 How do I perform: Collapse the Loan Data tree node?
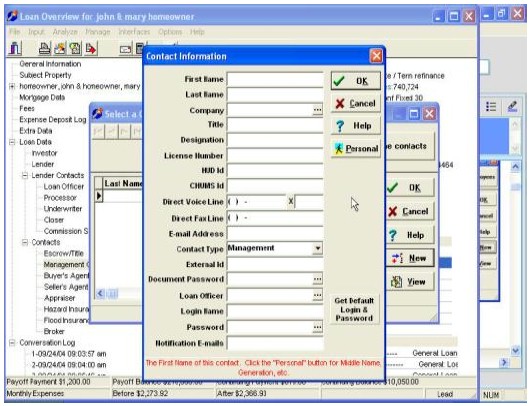pos(12,142)
